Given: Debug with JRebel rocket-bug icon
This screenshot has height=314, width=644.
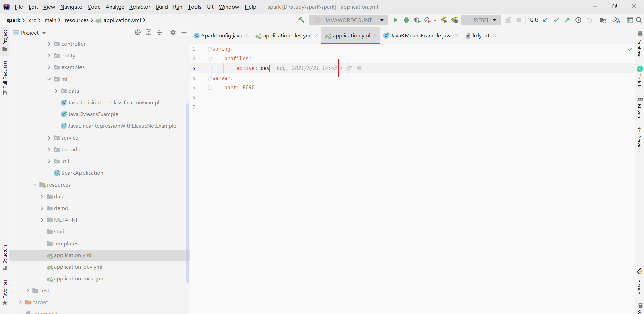Looking at the screenshot, I should (454, 20).
